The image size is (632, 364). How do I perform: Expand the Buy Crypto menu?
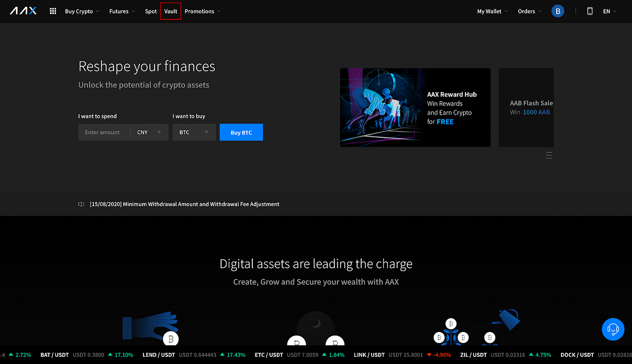point(81,11)
